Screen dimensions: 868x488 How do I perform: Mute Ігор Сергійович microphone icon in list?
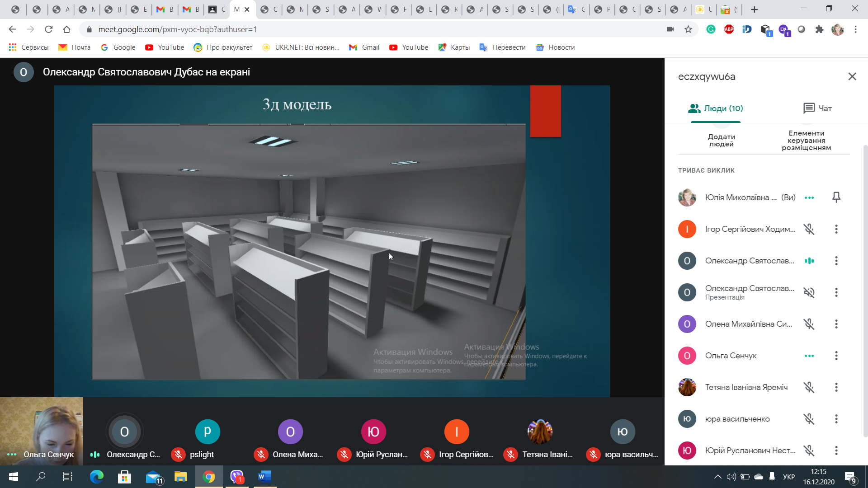[809, 229]
